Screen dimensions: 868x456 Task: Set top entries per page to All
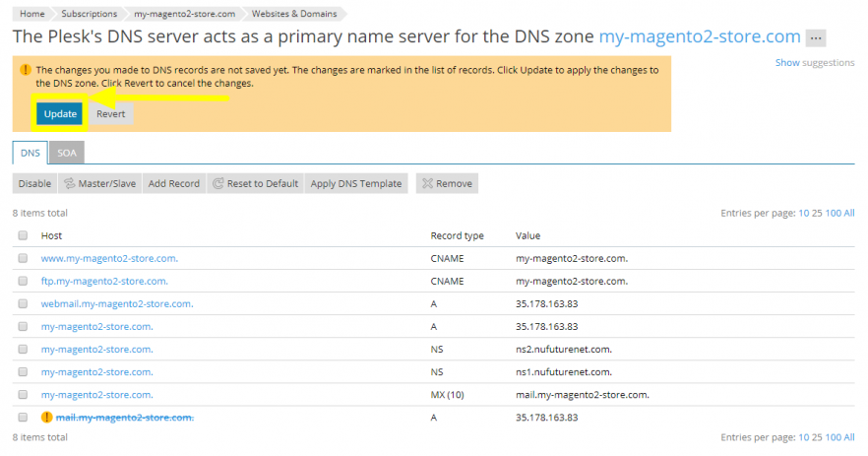(x=849, y=213)
